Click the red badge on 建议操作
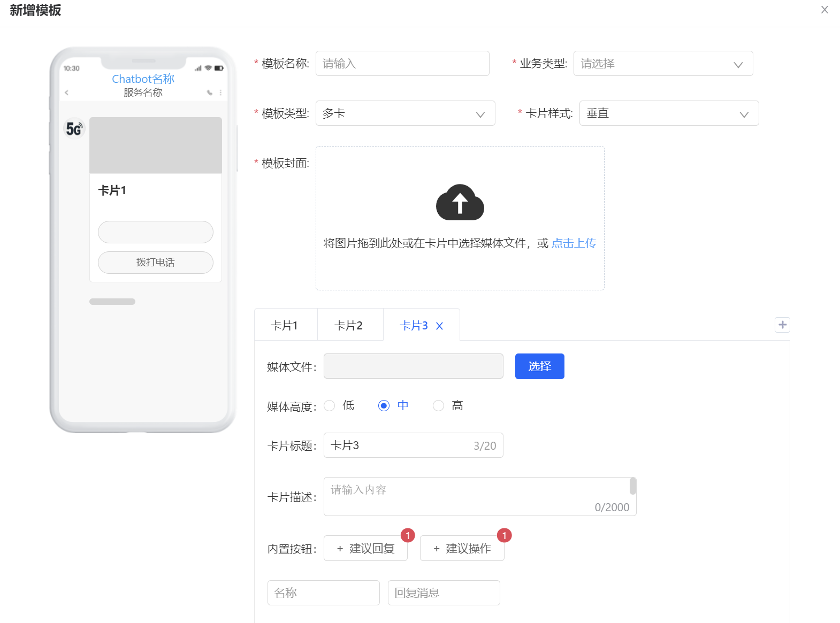 coord(504,535)
